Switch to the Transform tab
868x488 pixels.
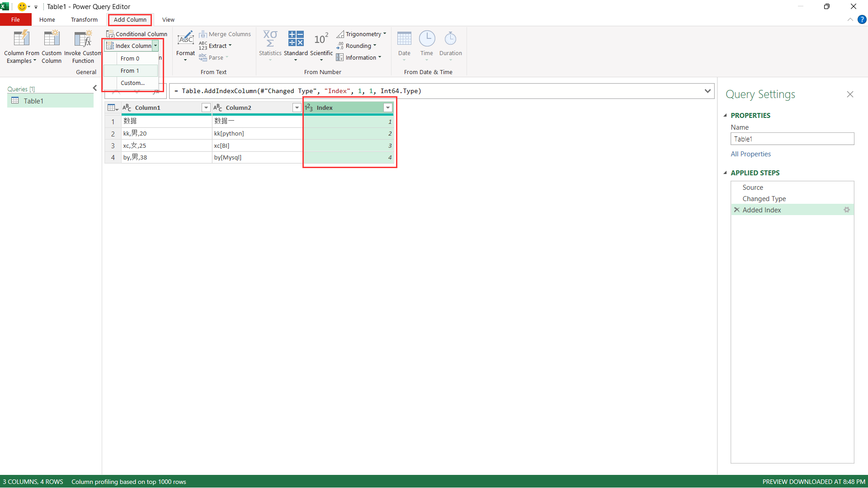click(x=84, y=20)
